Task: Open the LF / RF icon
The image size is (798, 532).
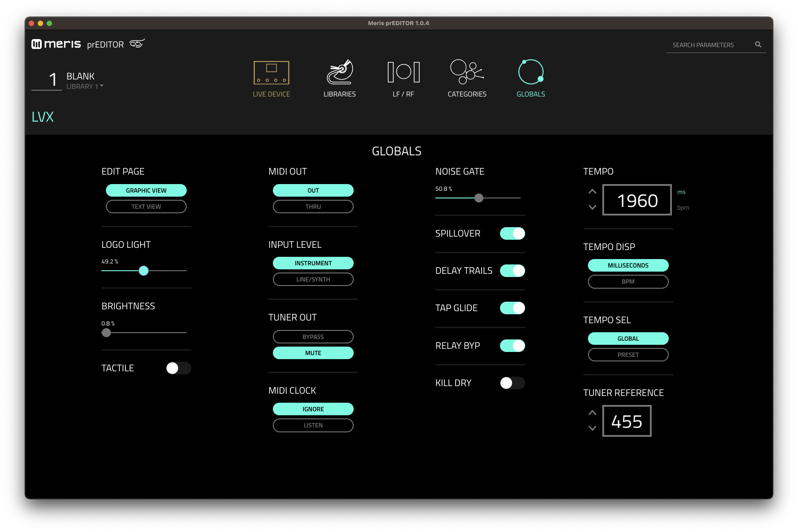Action: 403,73
